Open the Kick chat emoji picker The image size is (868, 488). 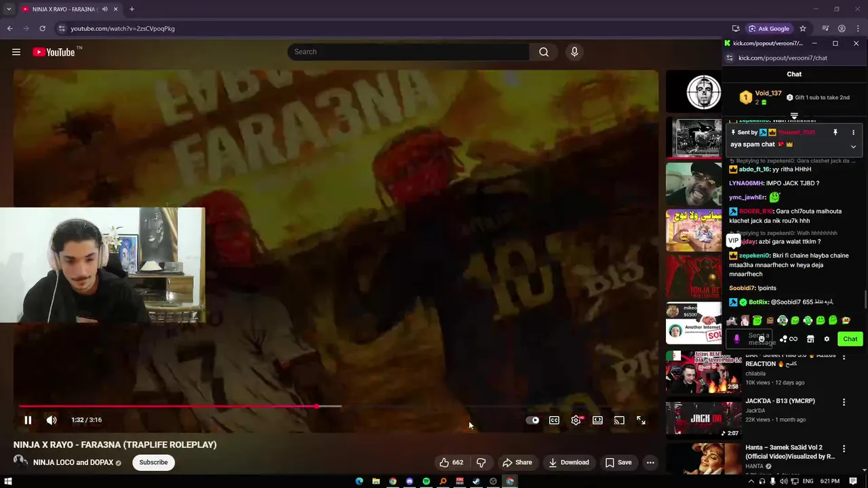[762, 338]
